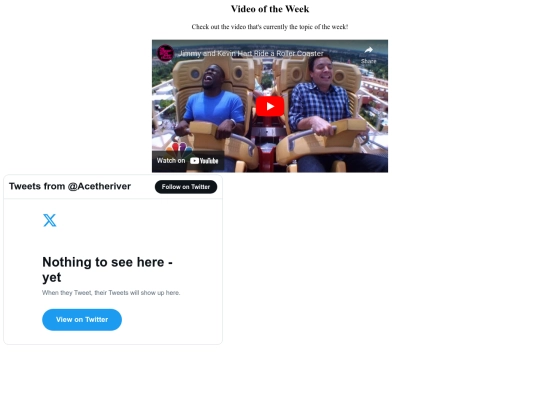Click the NBC peacock logo in the video
The height and width of the screenshot is (405, 540).
point(179,148)
